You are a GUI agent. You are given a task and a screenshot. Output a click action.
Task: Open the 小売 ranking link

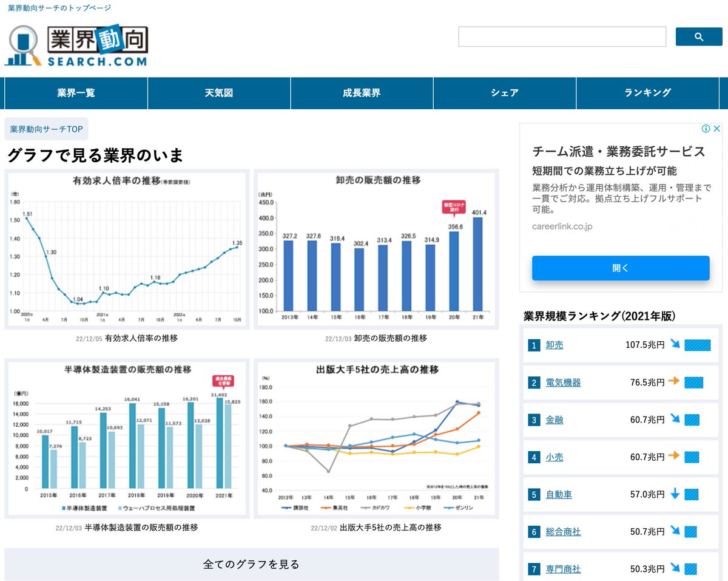coord(554,458)
